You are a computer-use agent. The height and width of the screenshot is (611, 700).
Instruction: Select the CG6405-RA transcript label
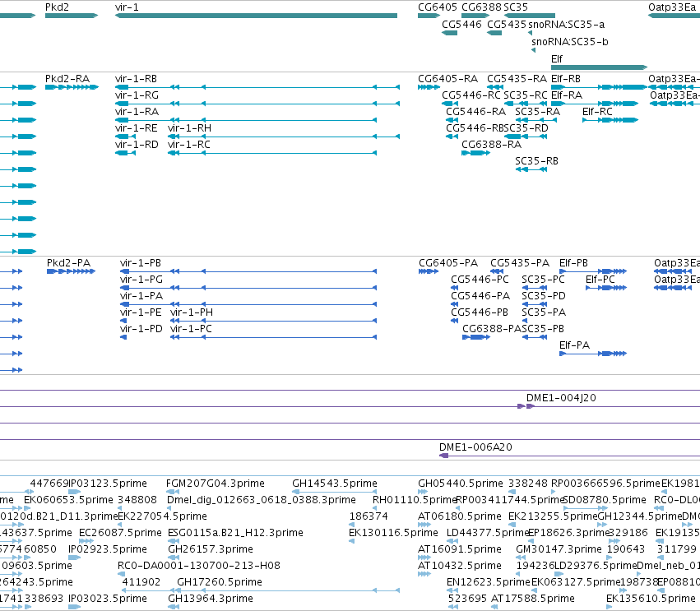(447, 79)
